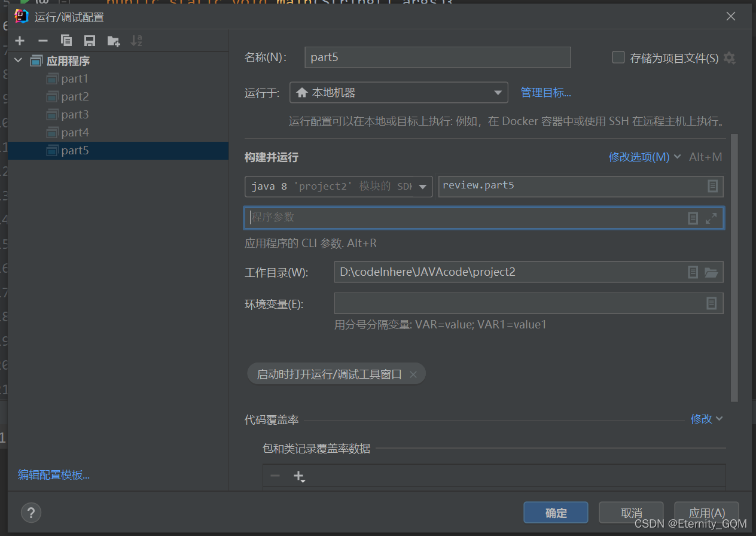
Task: Enable 存储为项目文件 checkbox
Action: (x=618, y=57)
